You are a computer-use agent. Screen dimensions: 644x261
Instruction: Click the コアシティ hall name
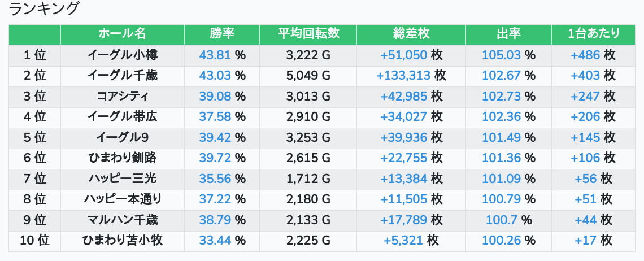(123, 96)
